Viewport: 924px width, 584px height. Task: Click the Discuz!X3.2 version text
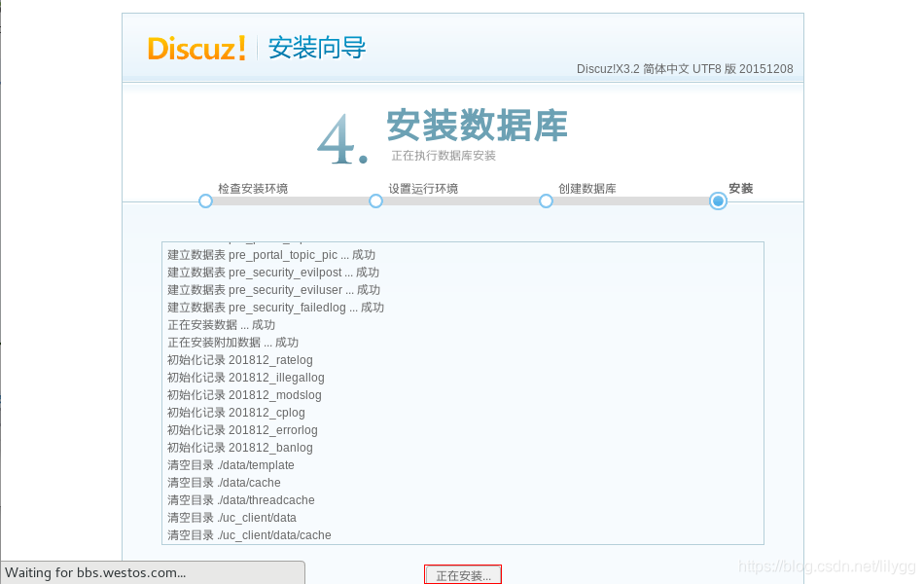pos(685,69)
